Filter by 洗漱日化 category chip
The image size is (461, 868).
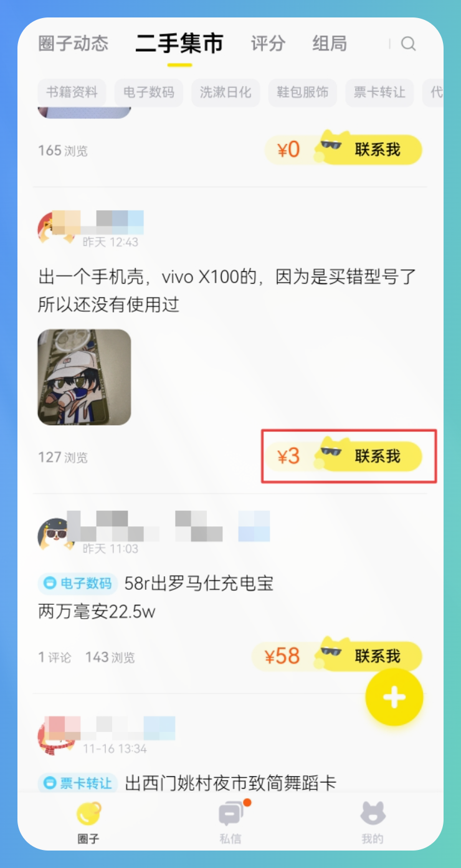pos(226,92)
